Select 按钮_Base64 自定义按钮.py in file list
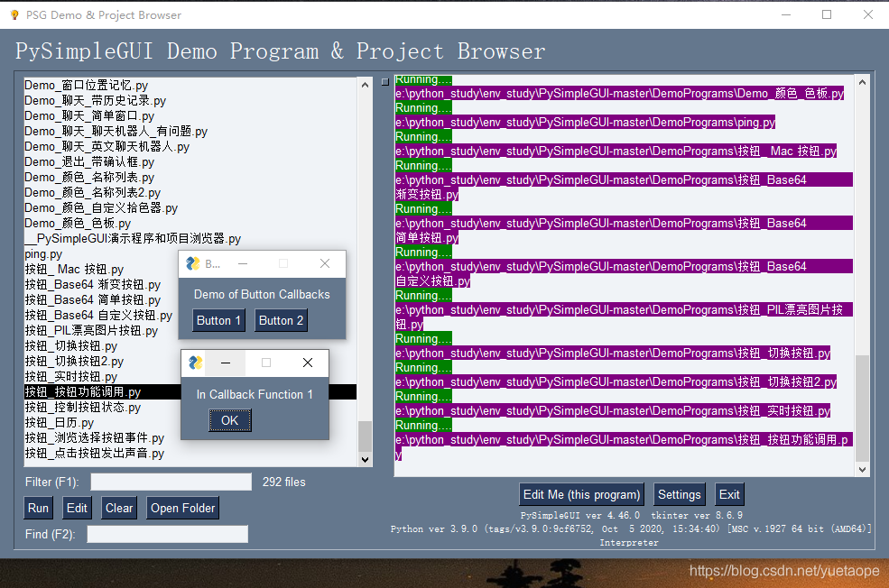Viewport: 889px width, 588px height. point(98,315)
